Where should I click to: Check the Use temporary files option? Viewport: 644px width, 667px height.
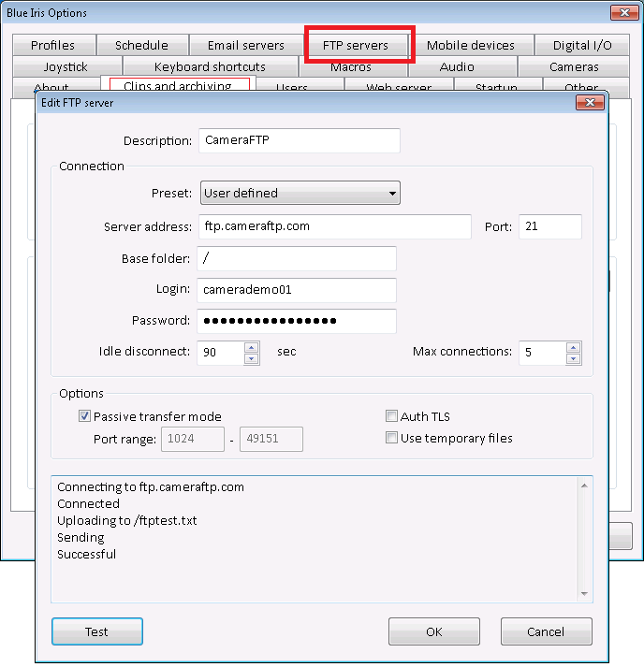392,438
